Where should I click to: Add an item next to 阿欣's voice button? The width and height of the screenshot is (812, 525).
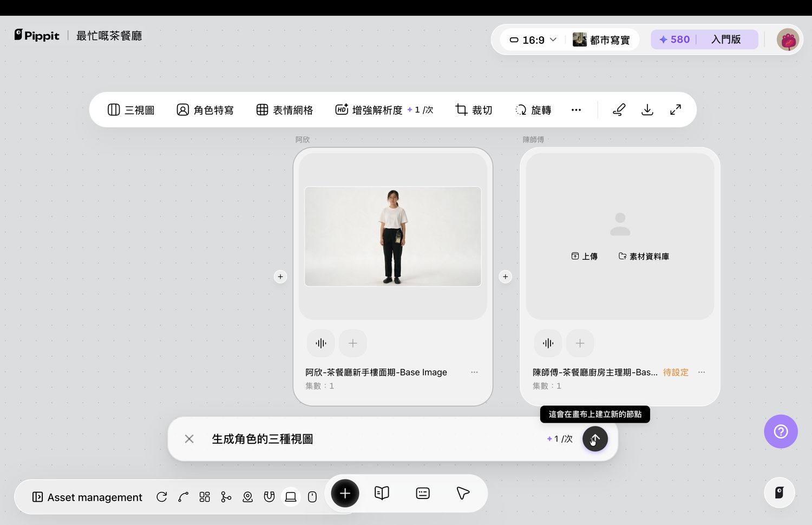[x=353, y=343]
